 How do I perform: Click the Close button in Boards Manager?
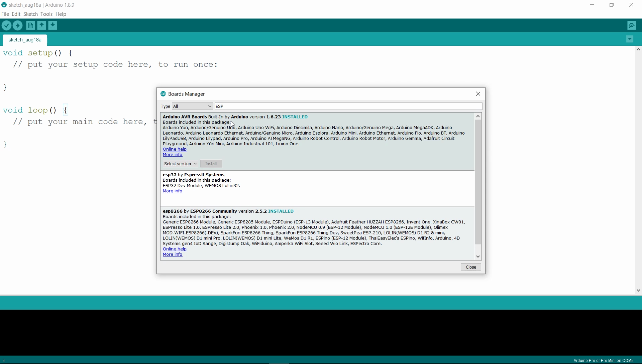471,267
